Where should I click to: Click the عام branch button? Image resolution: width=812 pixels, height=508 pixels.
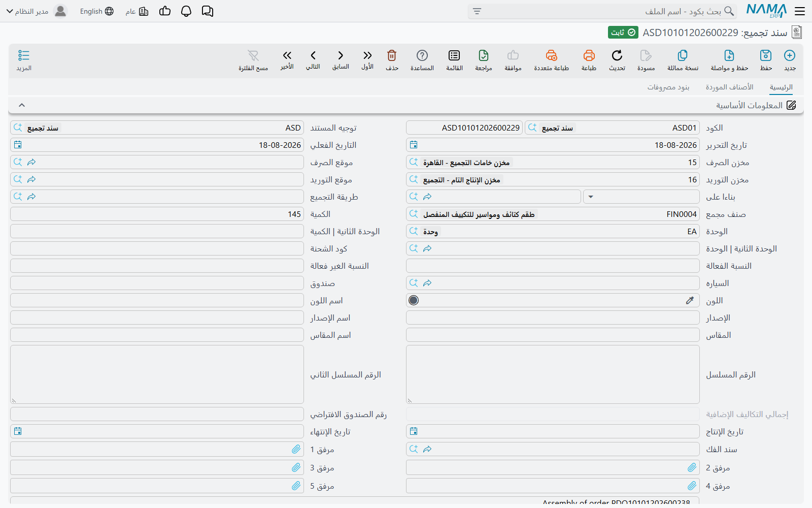(x=137, y=11)
